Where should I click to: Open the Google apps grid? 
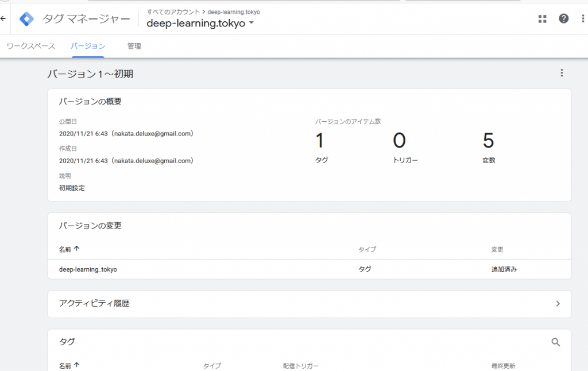542,19
